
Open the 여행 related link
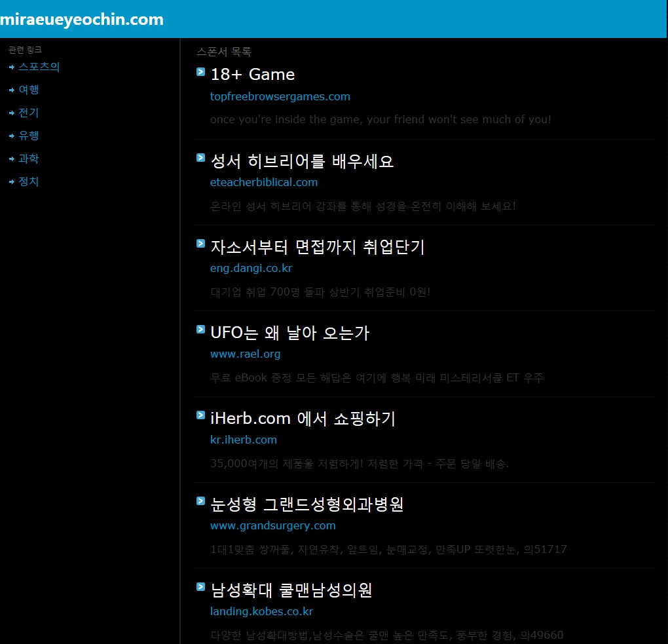[29, 90]
